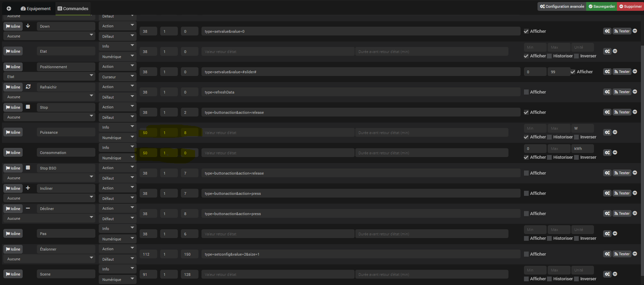
Task: Open advanced settings gear for Consommation command
Action: tap(607, 153)
